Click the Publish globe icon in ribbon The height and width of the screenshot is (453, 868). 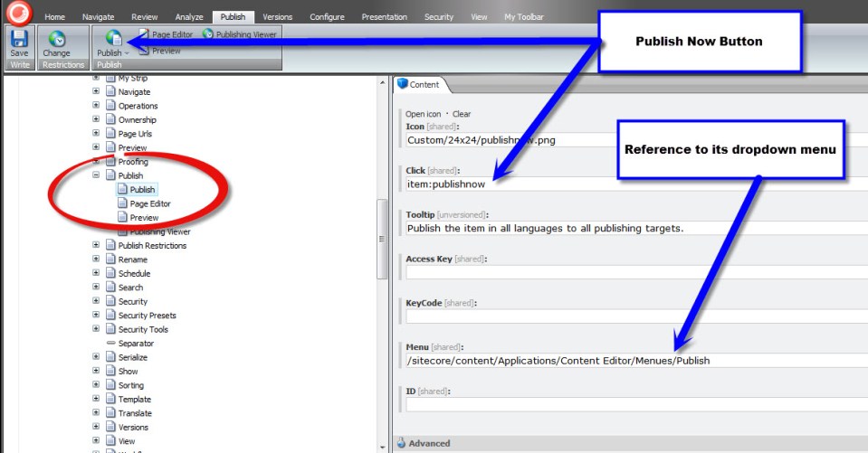coord(113,38)
